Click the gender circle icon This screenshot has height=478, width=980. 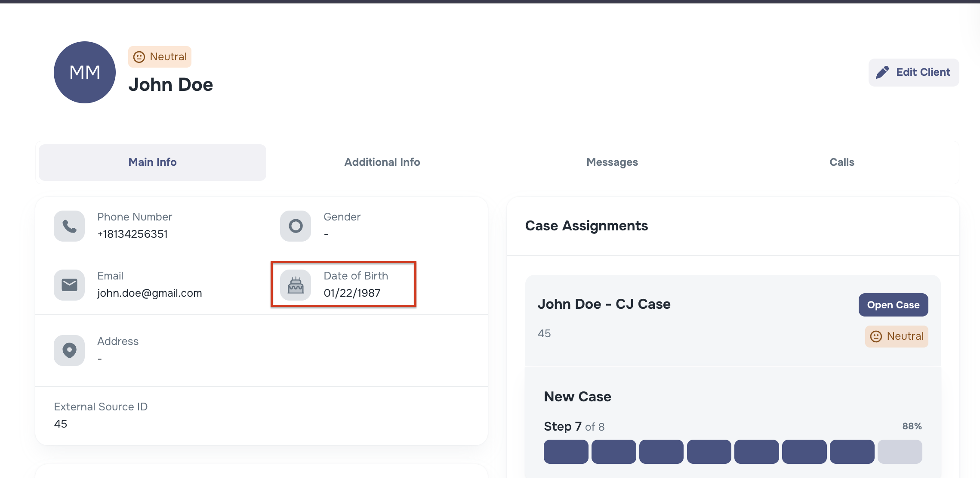pyautogui.click(x=296, y=226)
